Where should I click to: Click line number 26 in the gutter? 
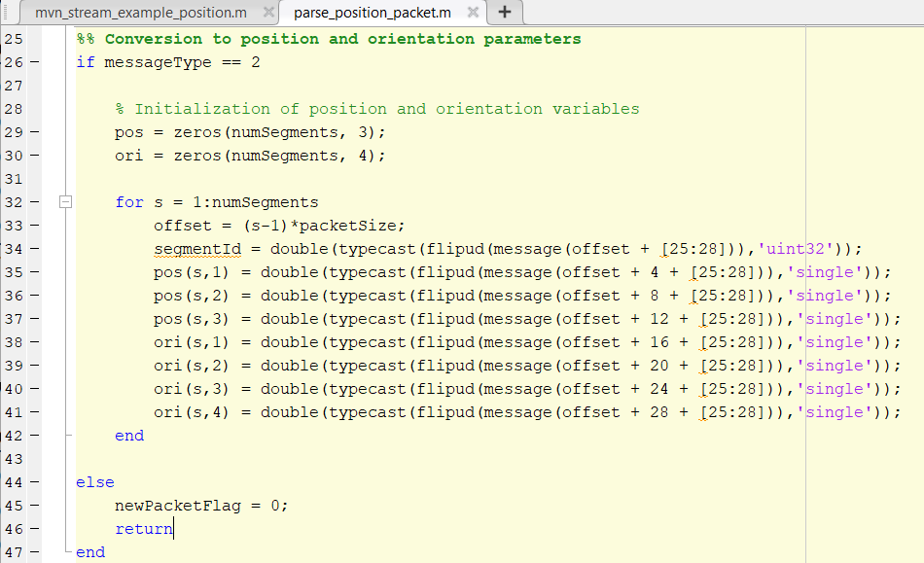(x=17, y=61)
